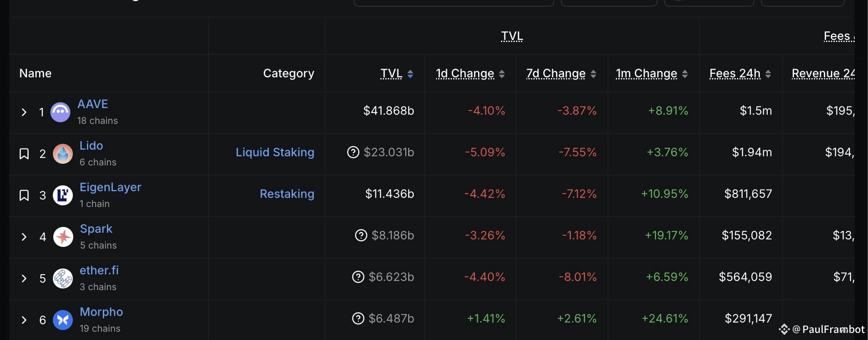Click the Morpho butterfly logo icon
The image size is (868, 340).
click(x=63, y=320)
